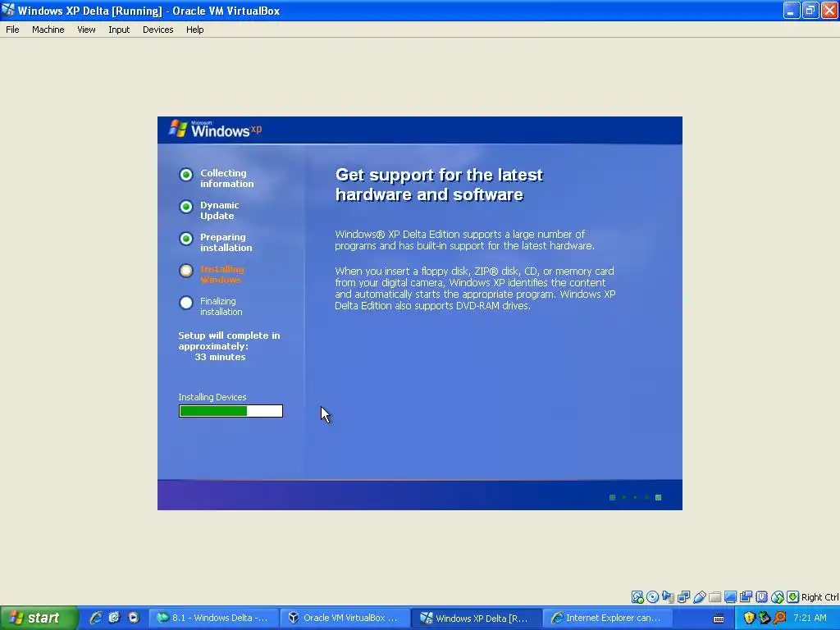Switch to Internet Explorer can... taskbar button

tap(607, 618)
